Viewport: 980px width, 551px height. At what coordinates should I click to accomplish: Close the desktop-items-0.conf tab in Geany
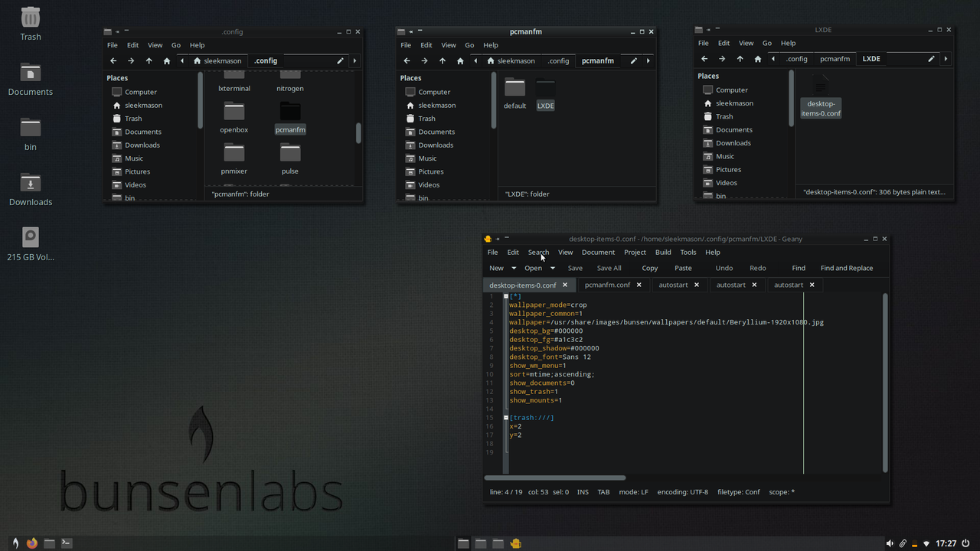coord(565,285)
